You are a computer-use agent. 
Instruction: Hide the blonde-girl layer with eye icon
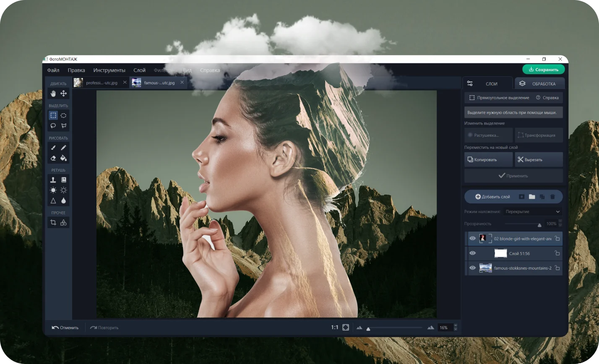point(472,239)
